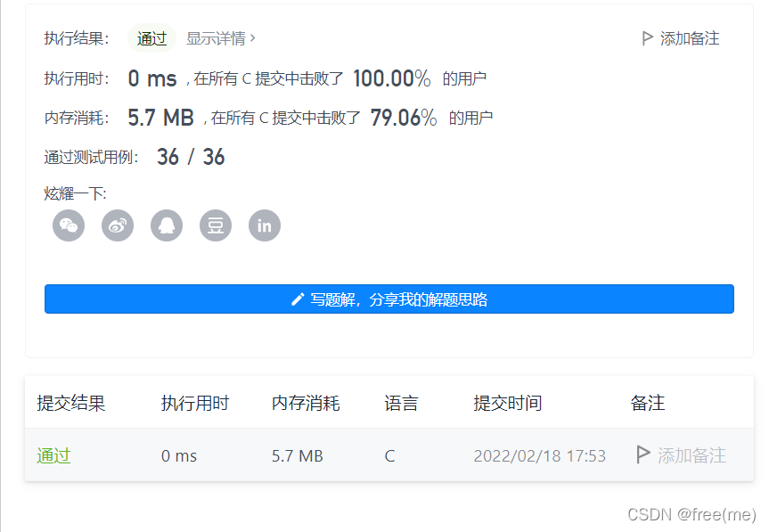
Task: Share result via QQ penguin icon
Action: pyautogui.click(x=167, y=225)
